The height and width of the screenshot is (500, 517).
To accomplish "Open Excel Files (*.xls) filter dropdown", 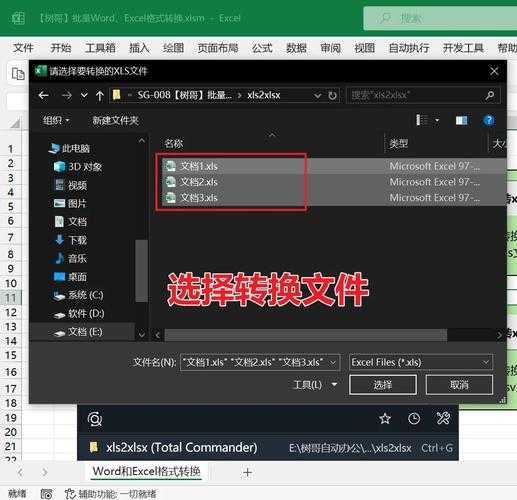I will point(421,362).
